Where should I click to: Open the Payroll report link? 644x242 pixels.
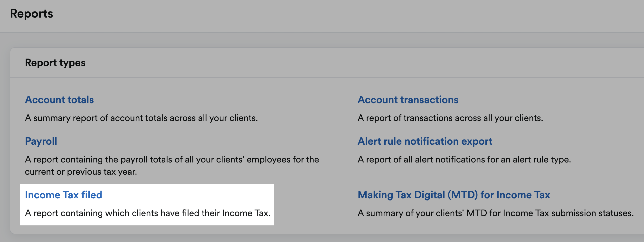(x=41, y=141)
